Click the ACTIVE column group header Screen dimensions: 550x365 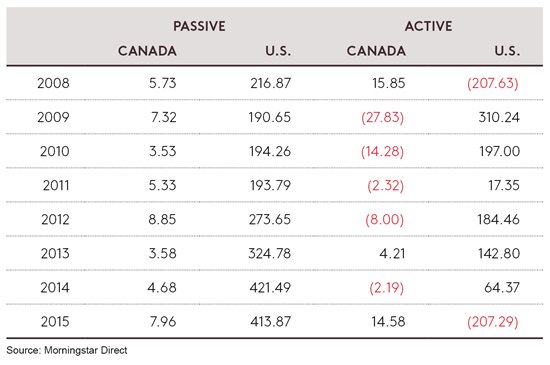pos(428,26)
